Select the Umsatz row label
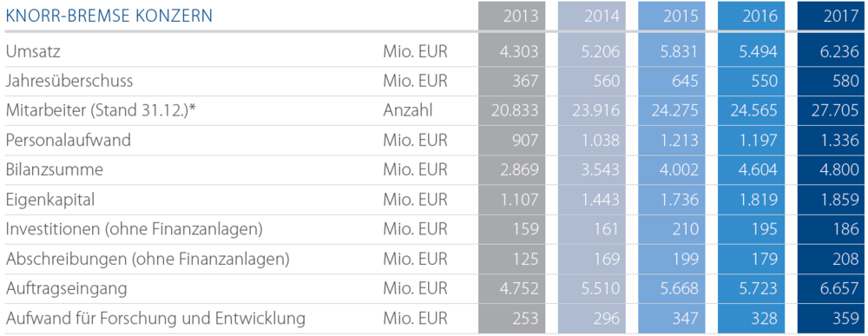868x336 pixels. click(33, 51)
